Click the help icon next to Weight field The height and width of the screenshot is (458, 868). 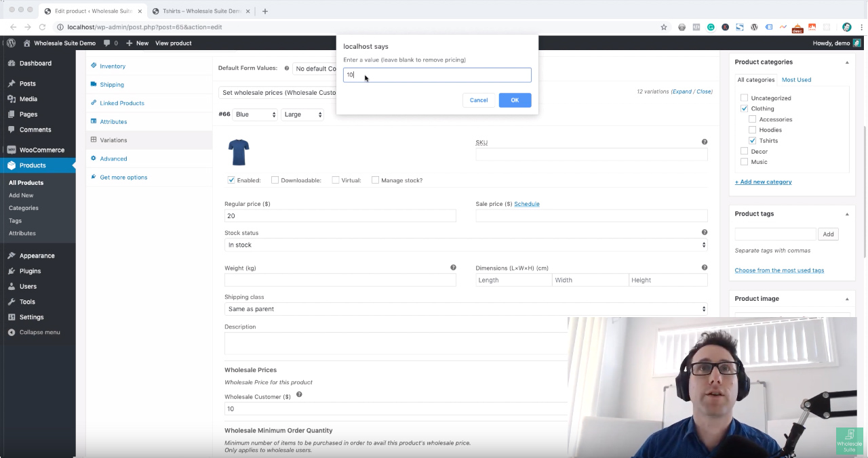tap(453, 268)
